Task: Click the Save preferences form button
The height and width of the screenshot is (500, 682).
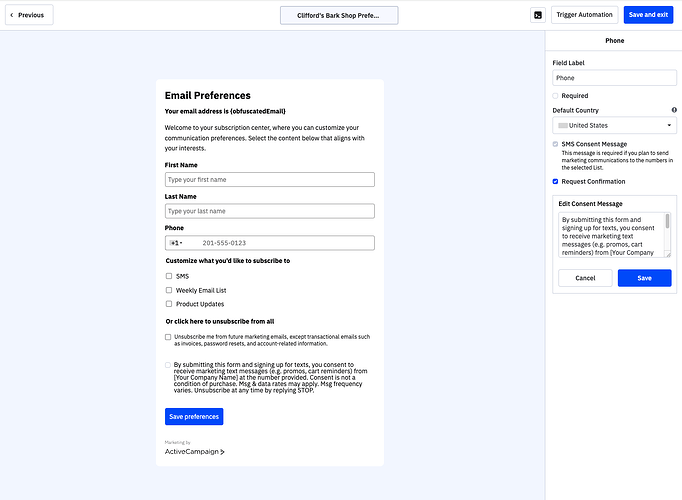Action: pyautogui.click(x=194, y=417)
